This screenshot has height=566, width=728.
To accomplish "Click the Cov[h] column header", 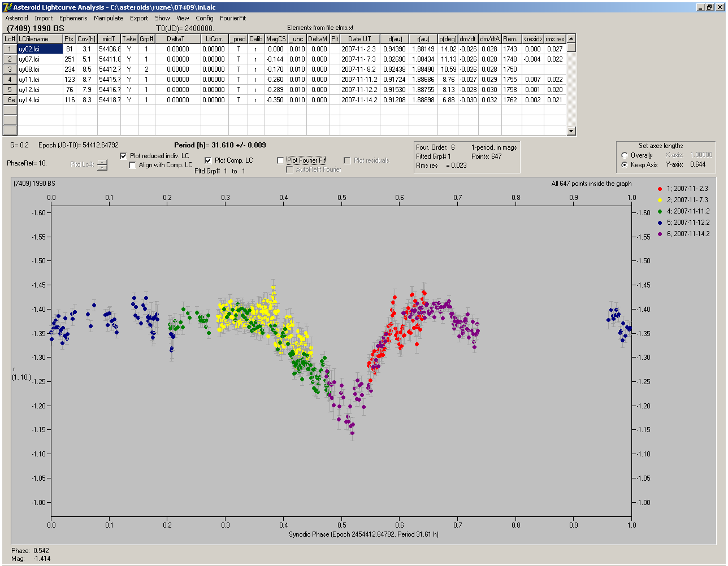I will click(86, 39).
